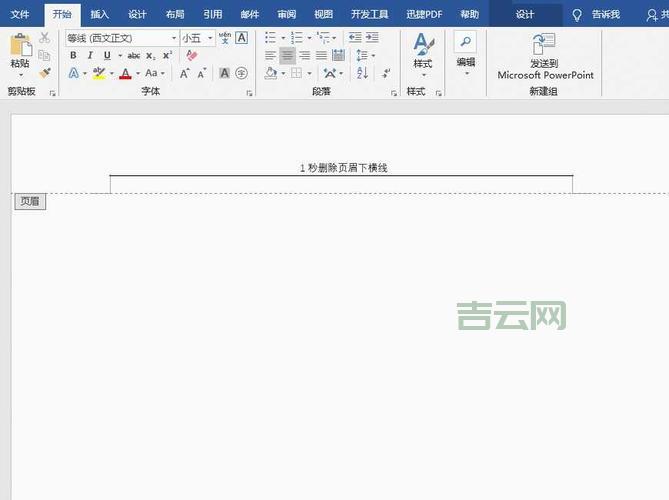Image resolution: width=669 pixels, height=500 pixels.
Task: Switch to the 审阅 Review tab
Action: click(x=286, y=15)
